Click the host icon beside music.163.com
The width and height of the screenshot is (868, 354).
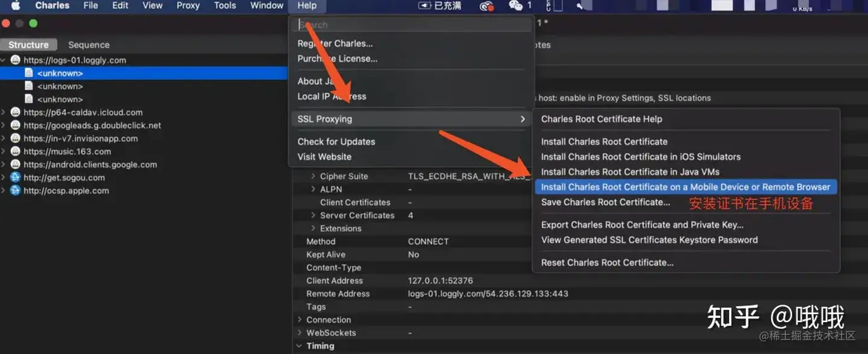coord(16,151)
